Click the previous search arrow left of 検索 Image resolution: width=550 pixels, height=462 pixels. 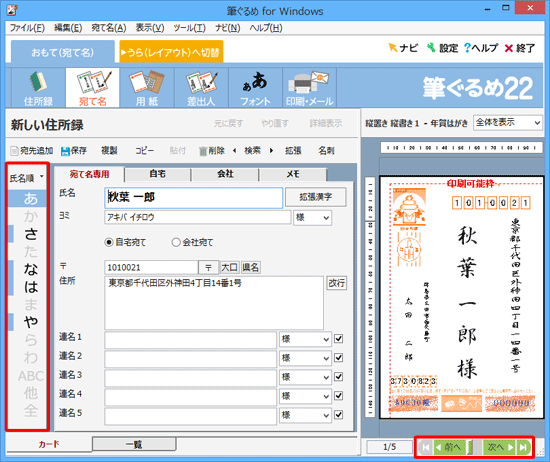click(x=234, y=151)
